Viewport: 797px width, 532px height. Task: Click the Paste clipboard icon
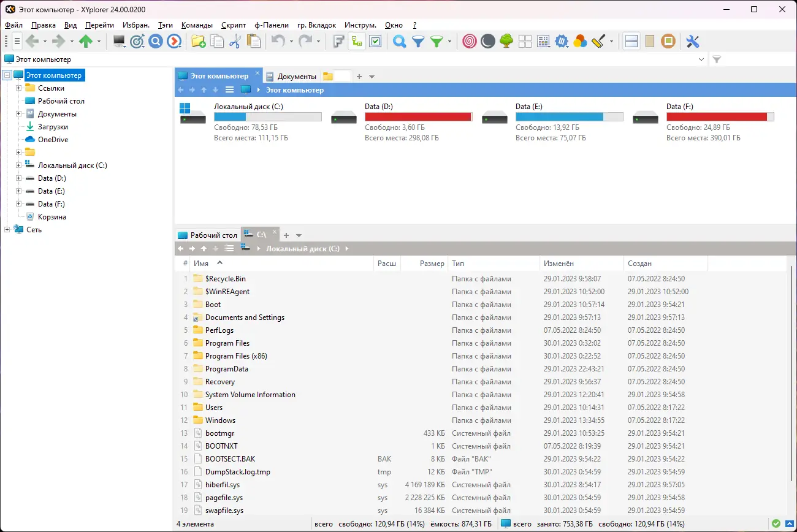254,42
